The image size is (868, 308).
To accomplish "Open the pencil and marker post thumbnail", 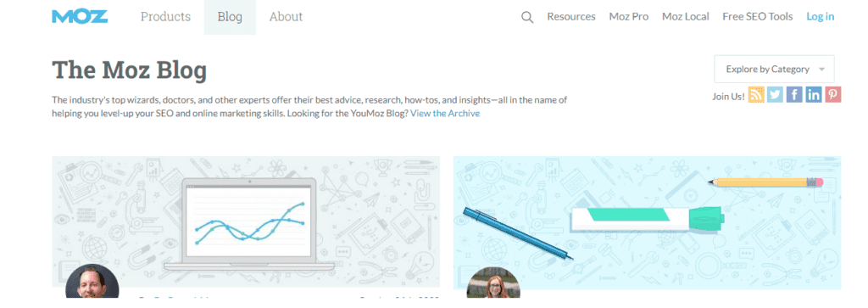I will pos(647,222).
